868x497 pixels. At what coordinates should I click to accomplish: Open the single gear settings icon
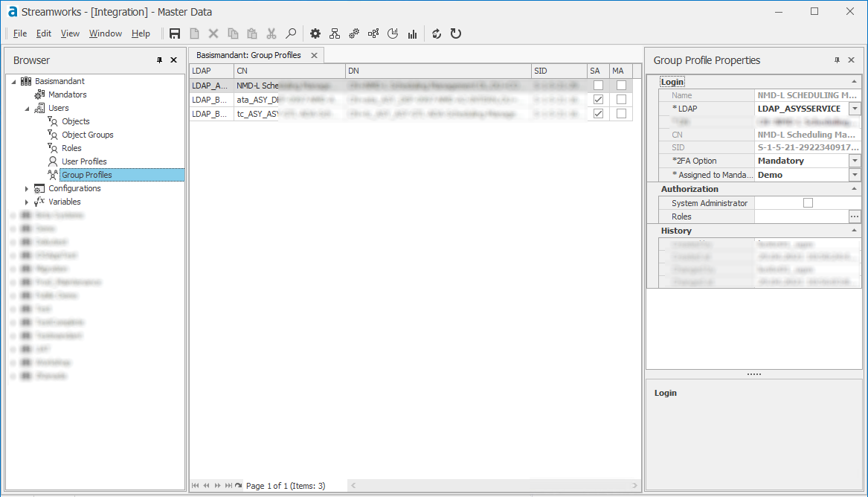315,33
